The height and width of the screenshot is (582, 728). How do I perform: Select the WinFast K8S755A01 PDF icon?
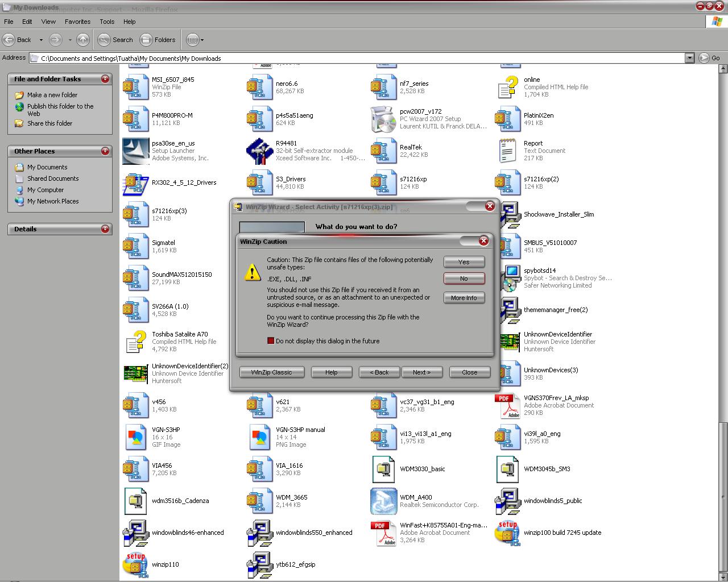384,533
